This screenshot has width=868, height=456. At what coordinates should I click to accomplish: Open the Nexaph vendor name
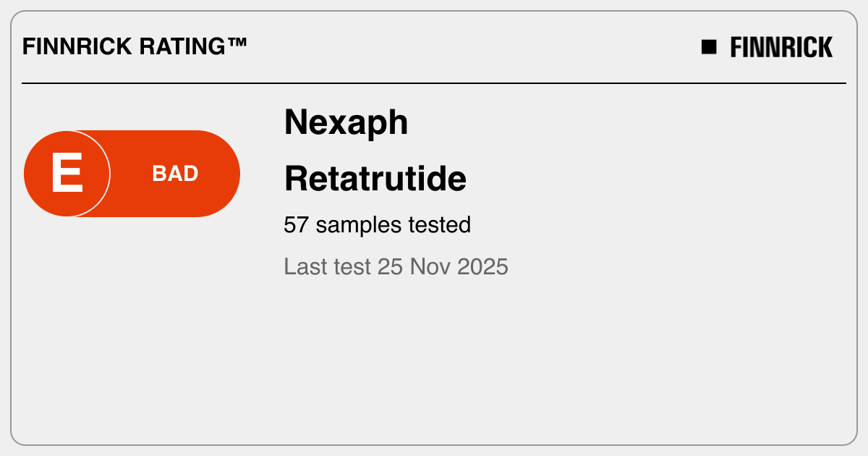pos(346,122)
